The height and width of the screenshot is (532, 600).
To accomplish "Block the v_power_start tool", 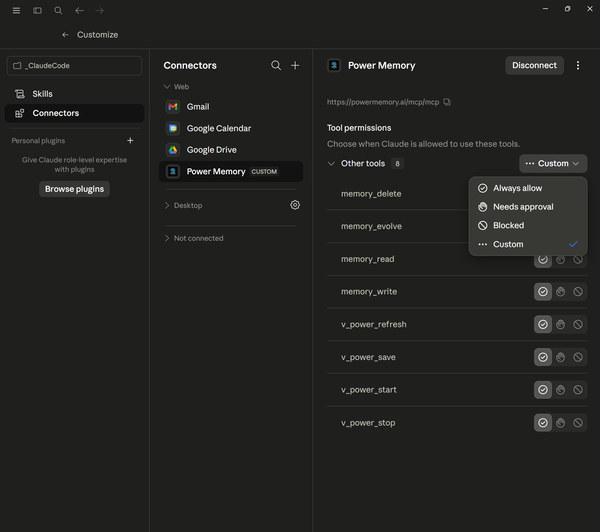I will [578, 390].
